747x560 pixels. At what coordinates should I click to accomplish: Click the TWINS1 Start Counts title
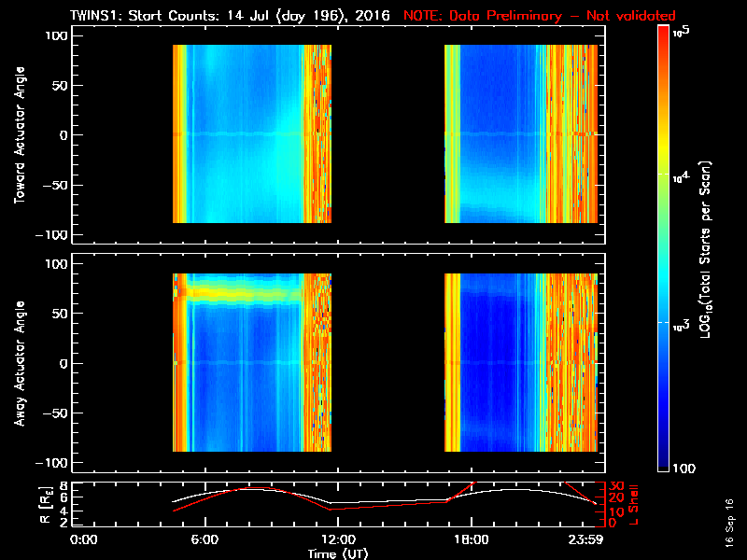pyautogui.click(x=230, y=16)
